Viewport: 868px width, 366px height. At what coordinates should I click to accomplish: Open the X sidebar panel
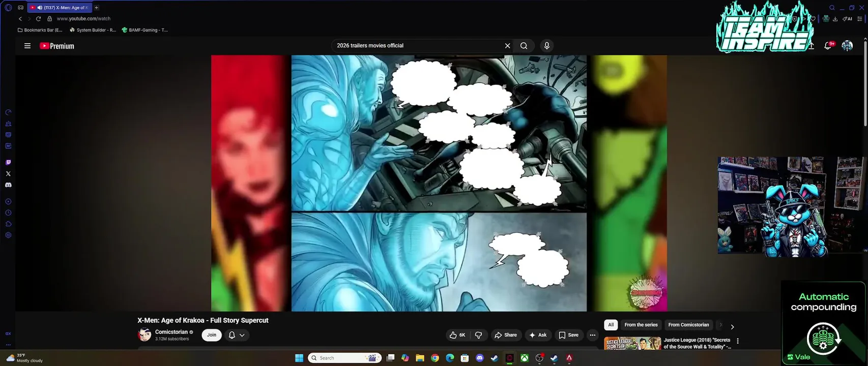(8, 174)
